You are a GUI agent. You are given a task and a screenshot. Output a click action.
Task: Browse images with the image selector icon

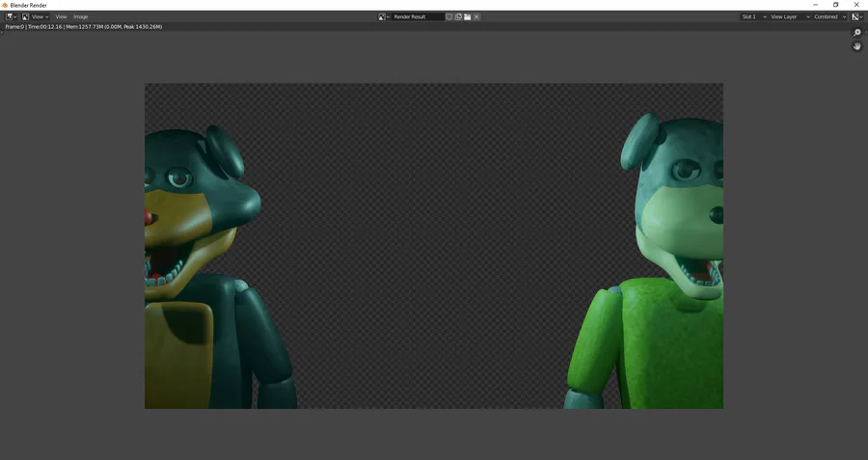(384, 16)
